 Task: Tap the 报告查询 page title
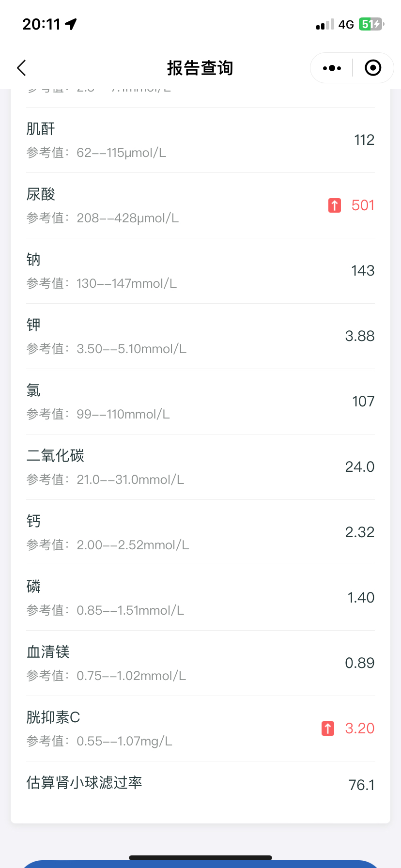pyautogui.click(x=200, y=68)
